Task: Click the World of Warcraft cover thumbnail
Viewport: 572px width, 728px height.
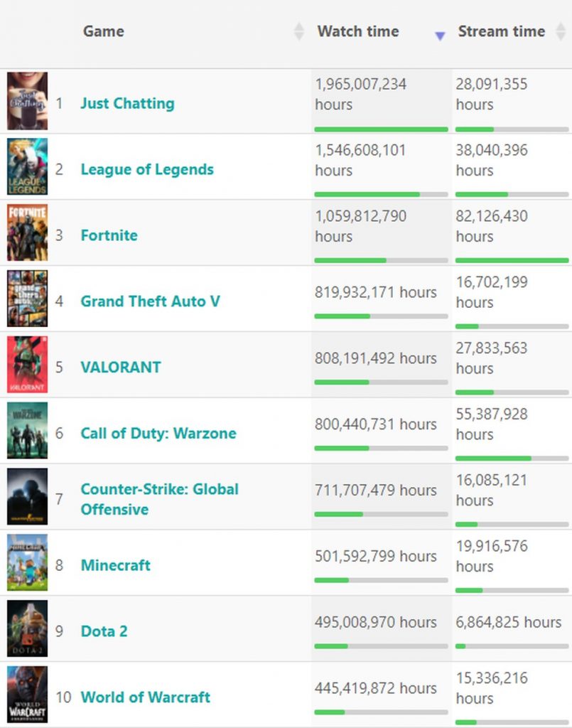Action: 28,695
